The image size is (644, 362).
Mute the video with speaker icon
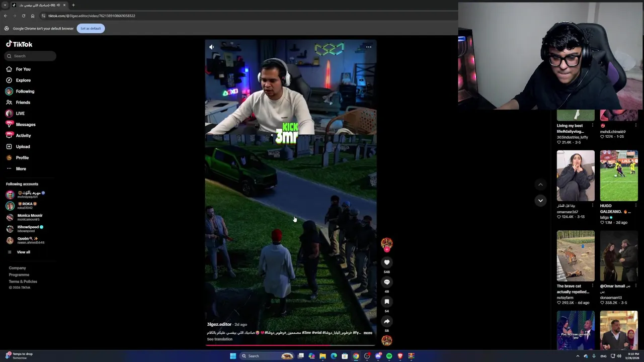pyautogui.click(x=212, y=47)
